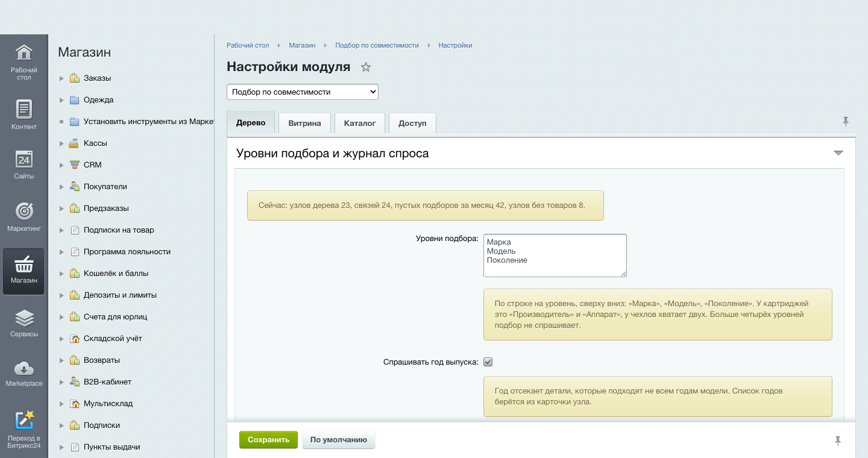This screenshot has height=458, width=868.
Task: Open the Контент sidebar section
Action: coord(24,114)
